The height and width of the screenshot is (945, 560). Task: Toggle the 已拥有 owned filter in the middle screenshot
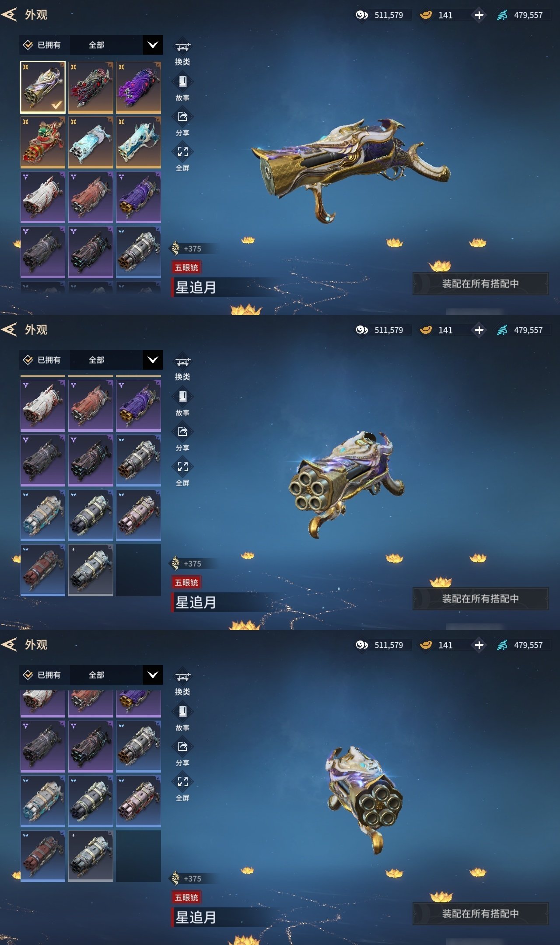[42, 360]
